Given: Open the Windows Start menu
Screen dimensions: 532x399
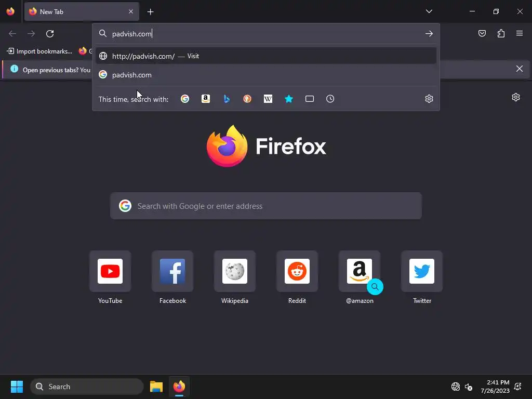Looking at the screenshot, I should [17, 387].
